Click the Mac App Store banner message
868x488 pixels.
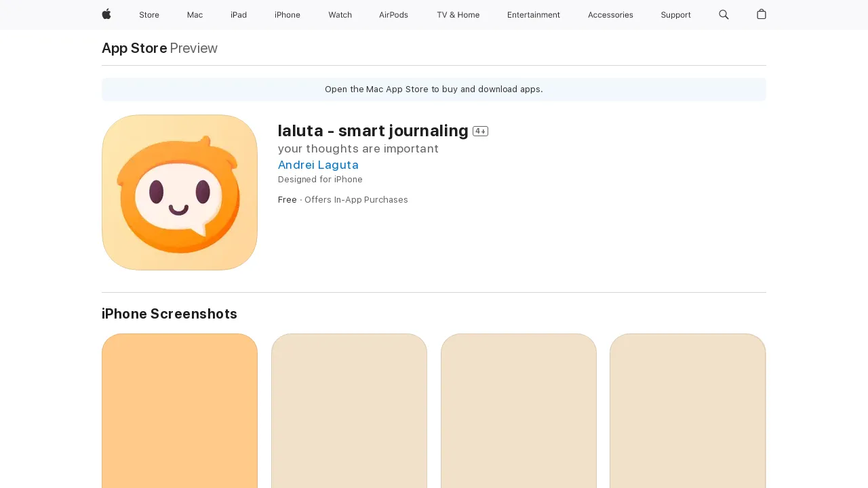434,89
